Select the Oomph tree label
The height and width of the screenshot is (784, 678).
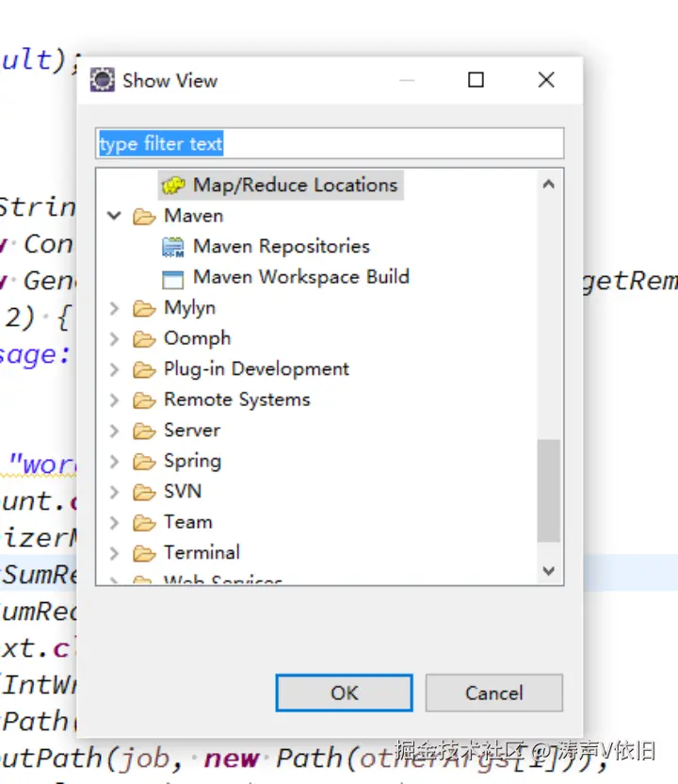coord(198,338)
